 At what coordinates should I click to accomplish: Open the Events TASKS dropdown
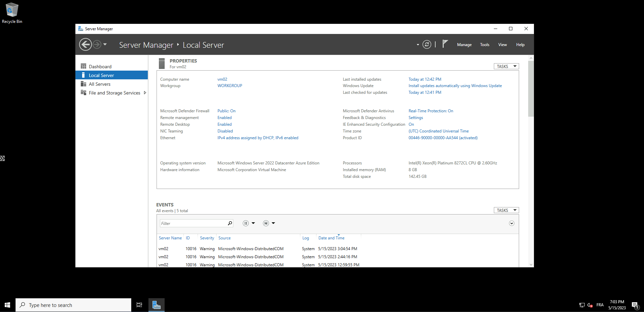pos(506,210)
